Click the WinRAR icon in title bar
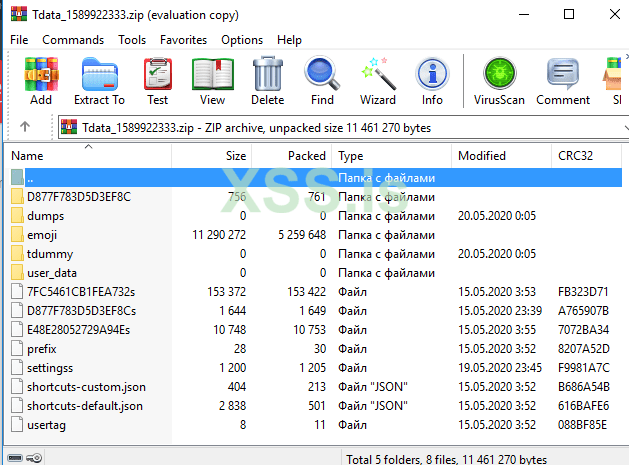The height and width of the screenshot is (465, 629). click(19, 14)
